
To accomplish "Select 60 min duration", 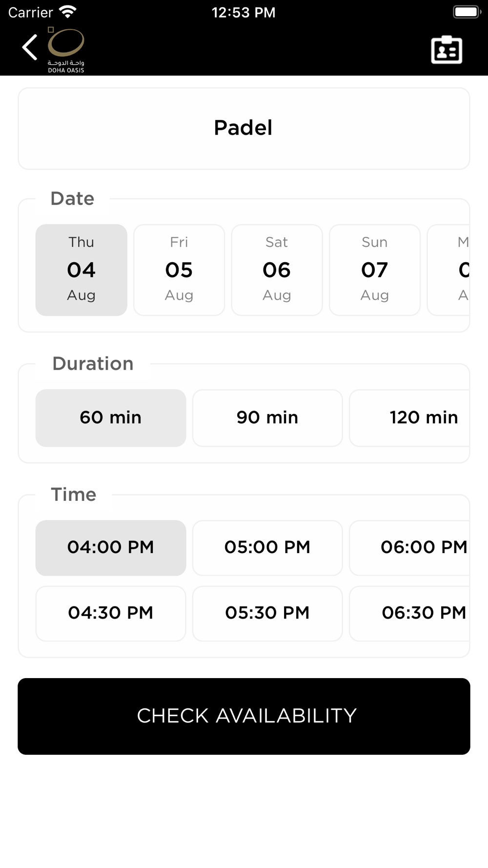I will tap(111, 418).
